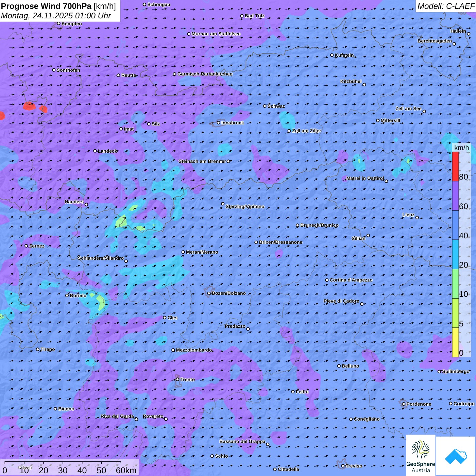
Task: Click the Spilimbergo label
Action: (x=456, y=371)
